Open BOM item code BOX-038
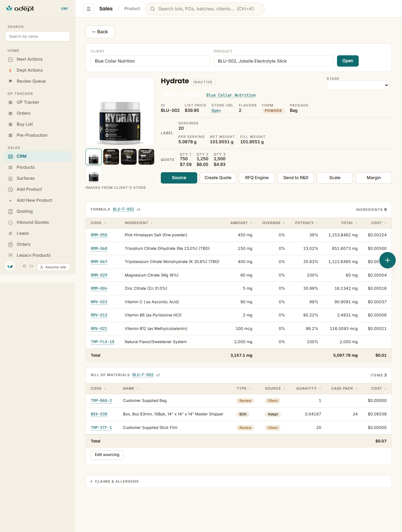The height and width of the screenshot is (532, 402). pos(99,414)
